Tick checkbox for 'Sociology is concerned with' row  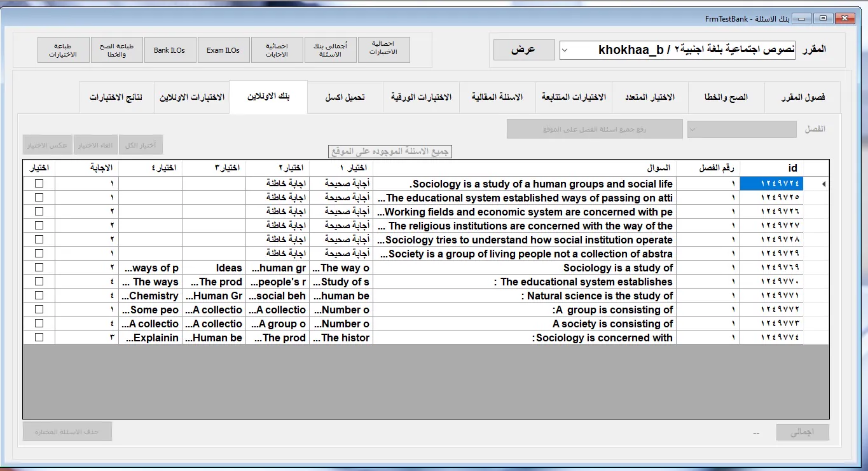point(39,338)
